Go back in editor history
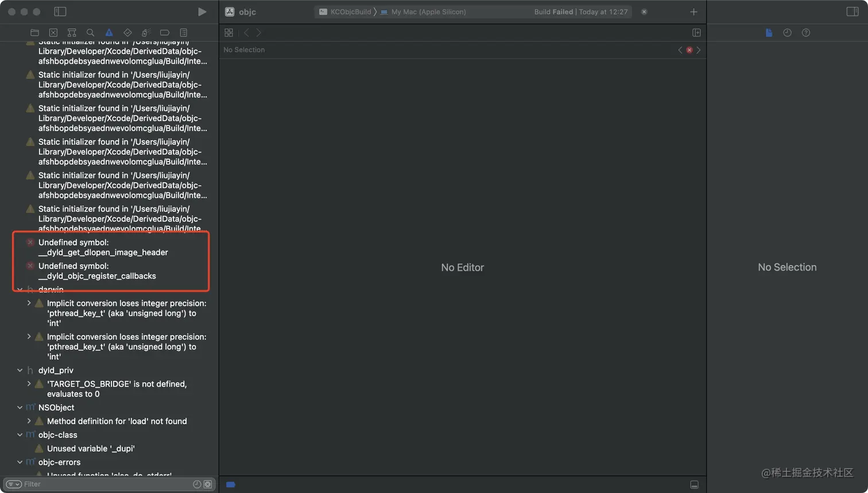868x493 pixels. (x=247, y=33)
